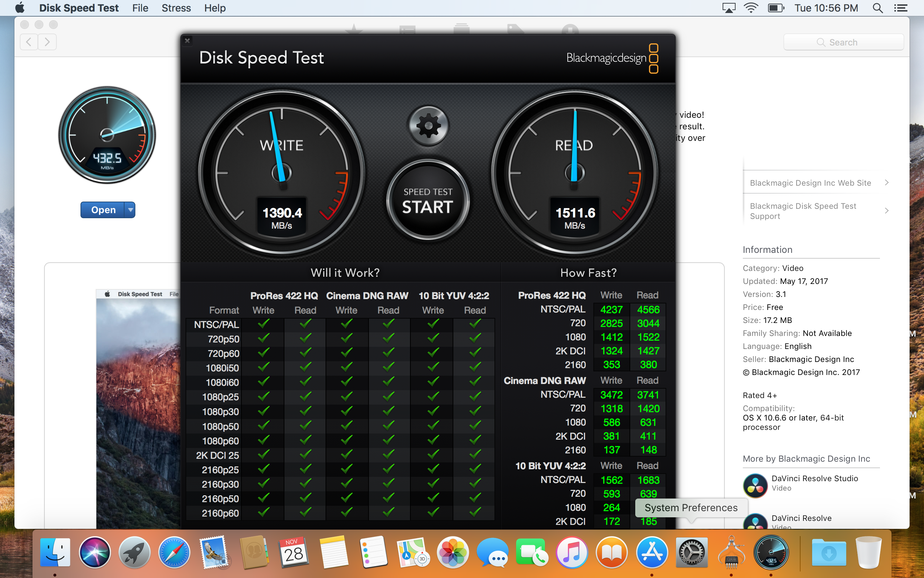This screenshot has width=924, height=578.
Task: Open Notification Center icon
Action: click(x=901, y=8)
